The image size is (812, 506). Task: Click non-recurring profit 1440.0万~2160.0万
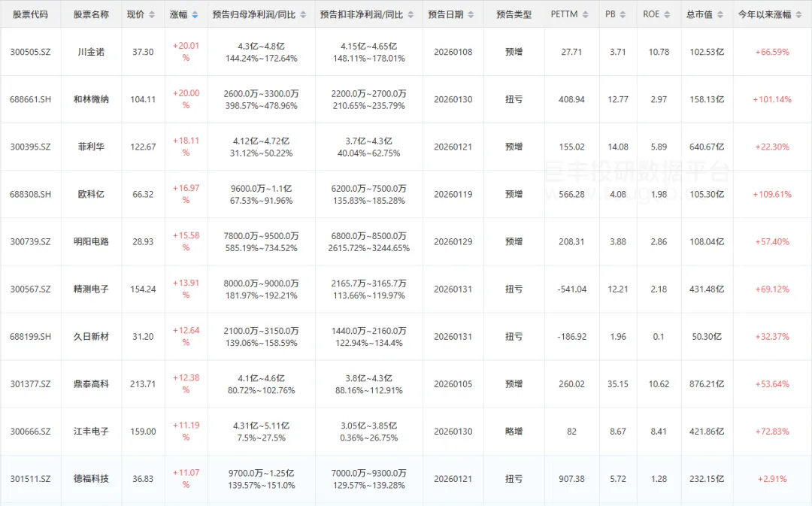pyautogui.click(x=368, y=331)
